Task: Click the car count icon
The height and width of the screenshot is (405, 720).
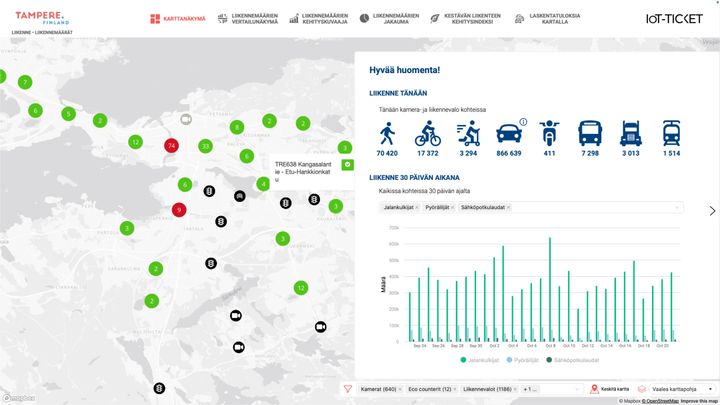Action: coord(509,134)
